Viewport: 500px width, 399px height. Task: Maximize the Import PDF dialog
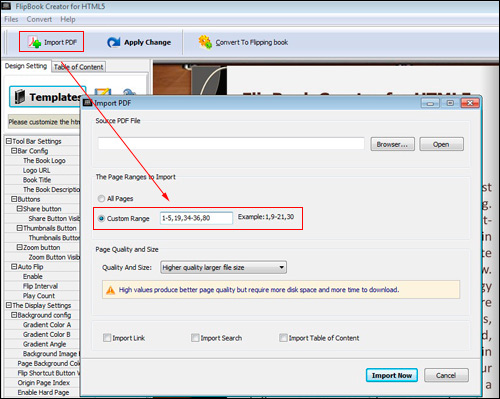[450, 103]
